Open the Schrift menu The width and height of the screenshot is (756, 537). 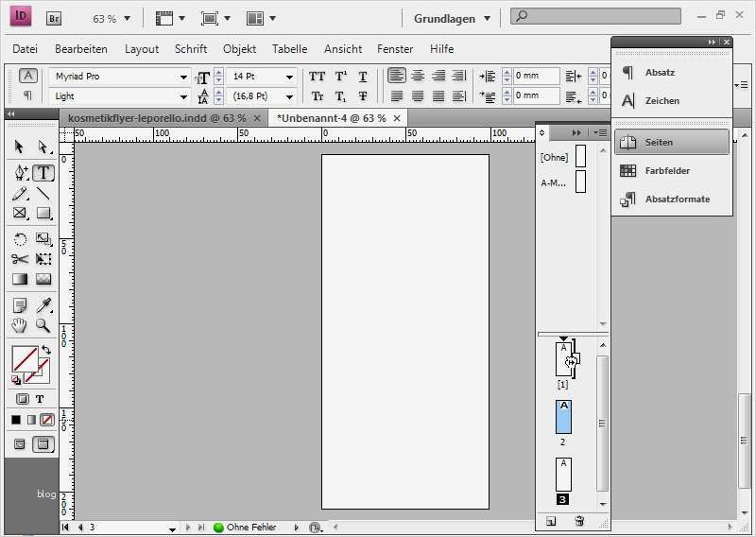pos(191,49)
